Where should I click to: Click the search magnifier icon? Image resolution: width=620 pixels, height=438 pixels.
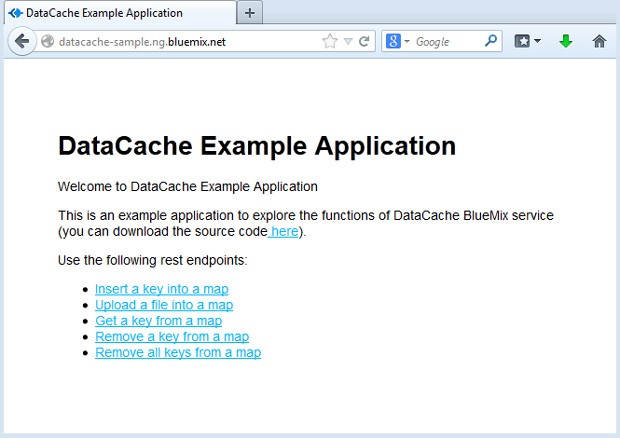click(491, 40)
